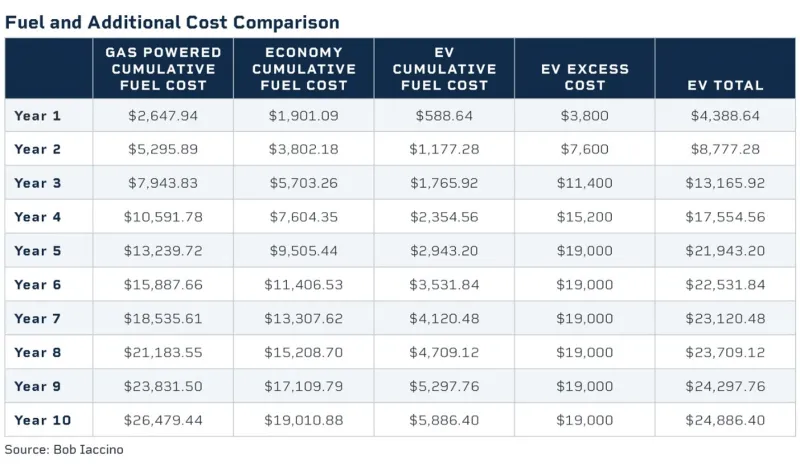Select the Year 1 row label
Screen dimensions: 800x470
38,116
